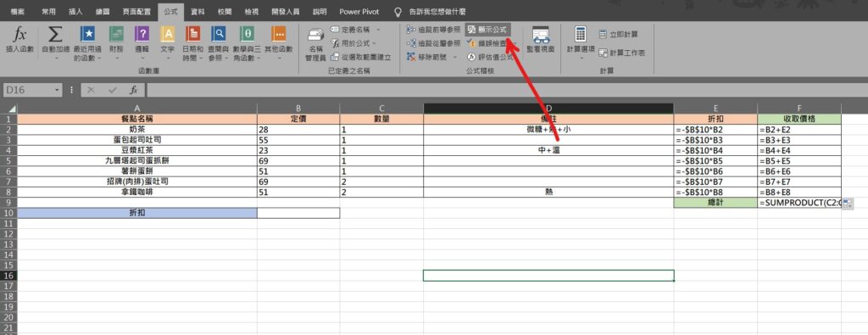This screenshot has width=868, height=335.
Task: Open Recently Used functions (最近用過的函數) icon
Action: 87,34
